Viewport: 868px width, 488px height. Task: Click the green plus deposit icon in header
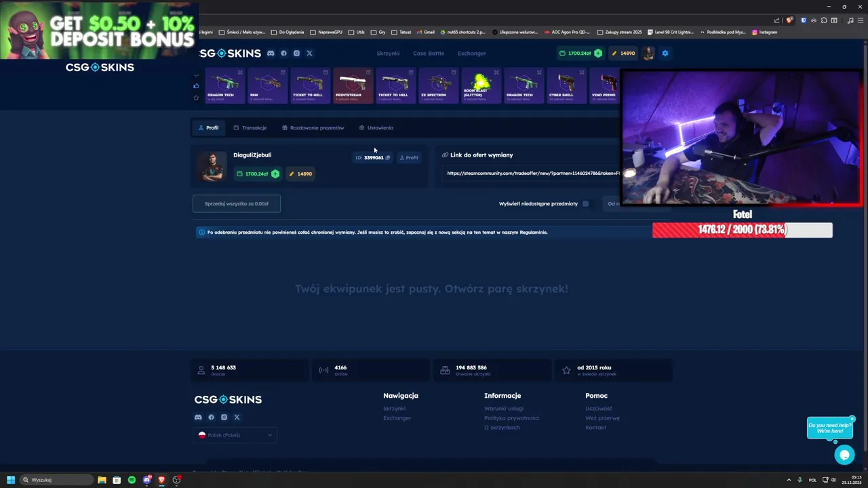[x=598, y=53]
